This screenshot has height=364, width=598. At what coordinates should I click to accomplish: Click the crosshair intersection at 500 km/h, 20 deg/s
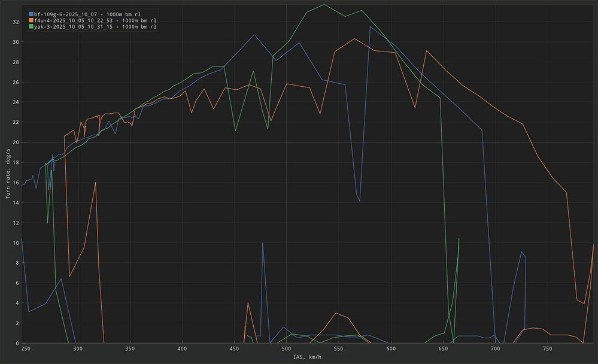(x=287, y=142)
